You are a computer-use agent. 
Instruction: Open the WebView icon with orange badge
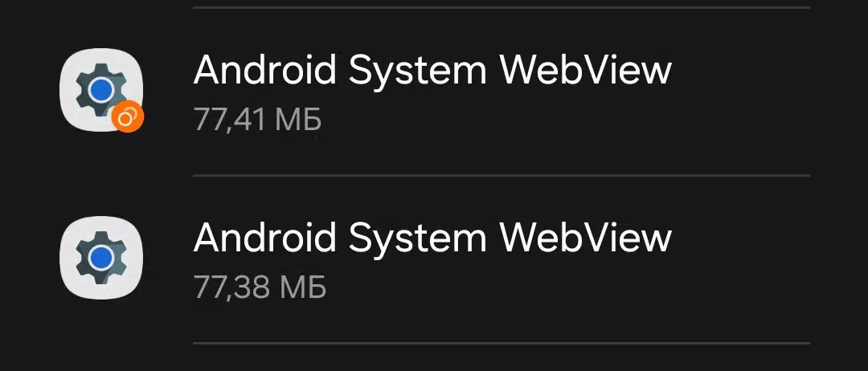point(101,90)
